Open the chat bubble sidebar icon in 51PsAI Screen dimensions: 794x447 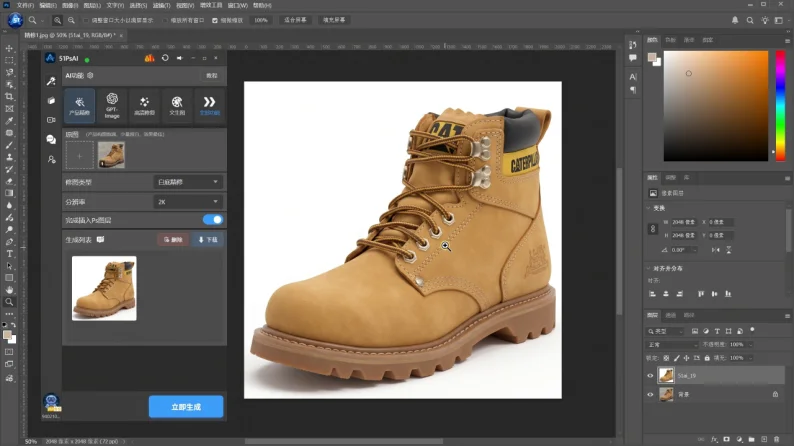(x=51, y=139)
